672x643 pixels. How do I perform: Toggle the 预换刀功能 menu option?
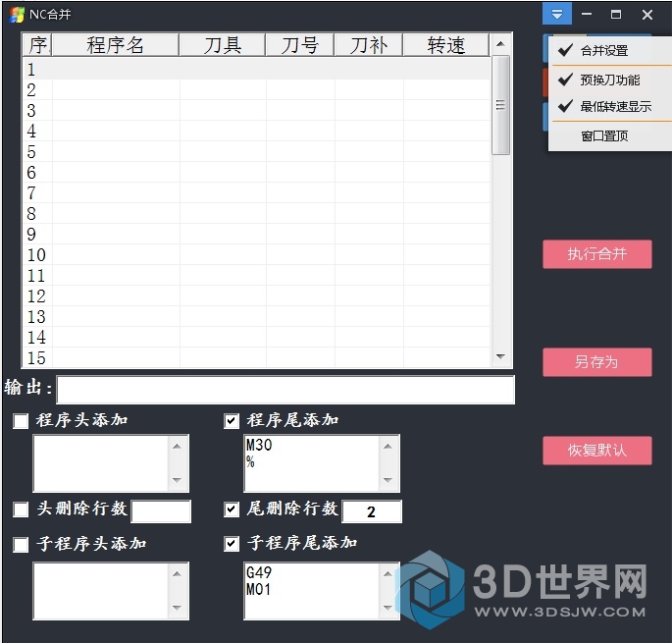pos(610,80)
